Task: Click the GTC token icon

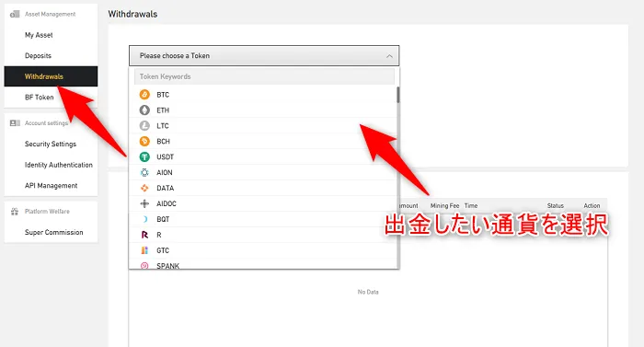Action: [144, 250]
